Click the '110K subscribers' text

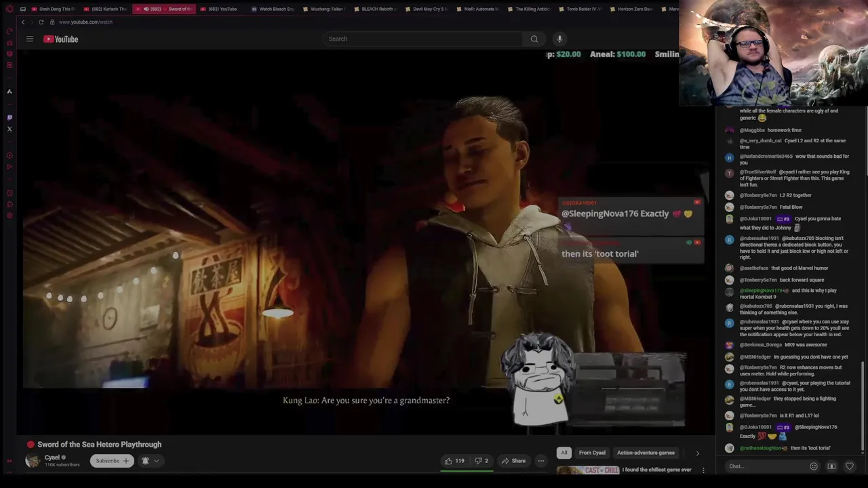click(62, 465)
